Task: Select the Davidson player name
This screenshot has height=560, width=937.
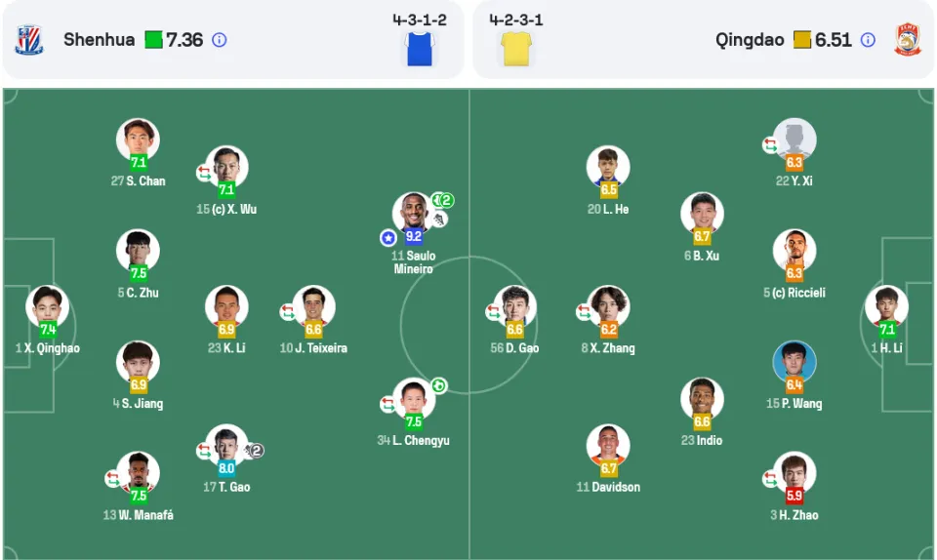Action: click(616, 487)
